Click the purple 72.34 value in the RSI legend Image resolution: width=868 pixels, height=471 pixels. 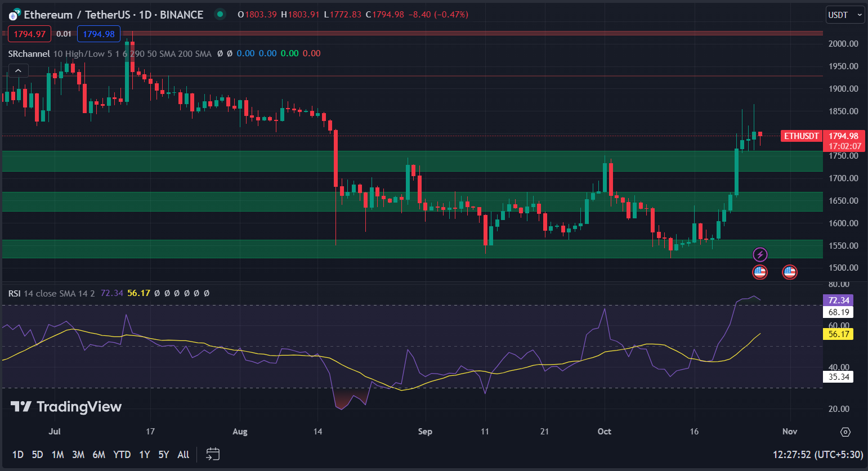click(111, 293)
